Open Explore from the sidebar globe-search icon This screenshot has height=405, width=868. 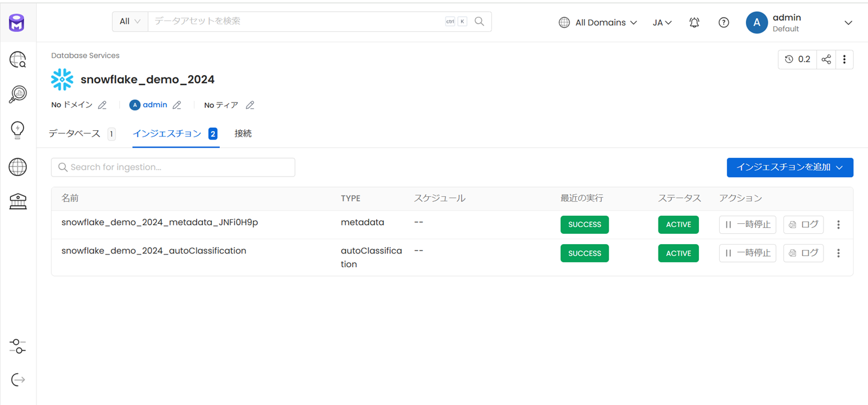[18, 60]
